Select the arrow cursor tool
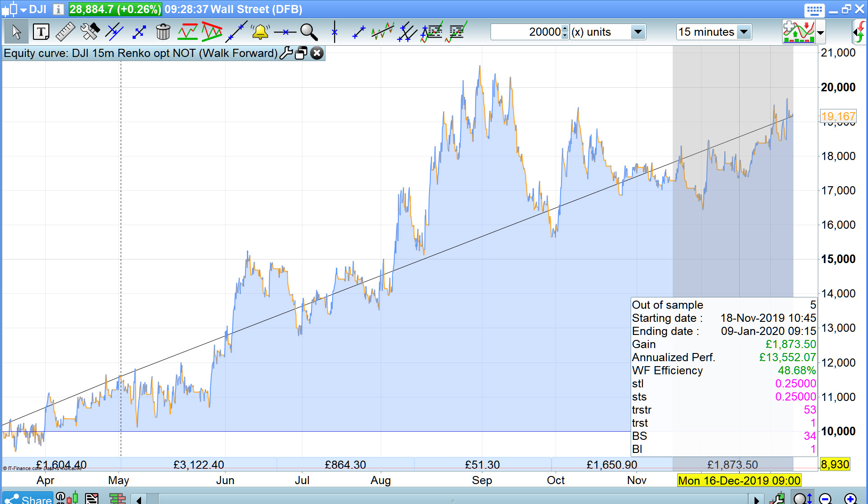Screen dimensions: 868x504 click(x=16, y=32)
